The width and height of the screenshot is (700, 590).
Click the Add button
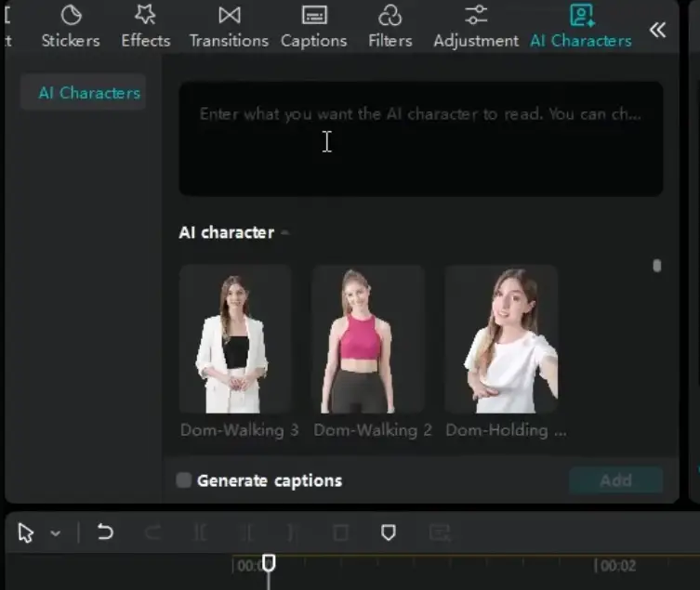(x=616, y=480)
